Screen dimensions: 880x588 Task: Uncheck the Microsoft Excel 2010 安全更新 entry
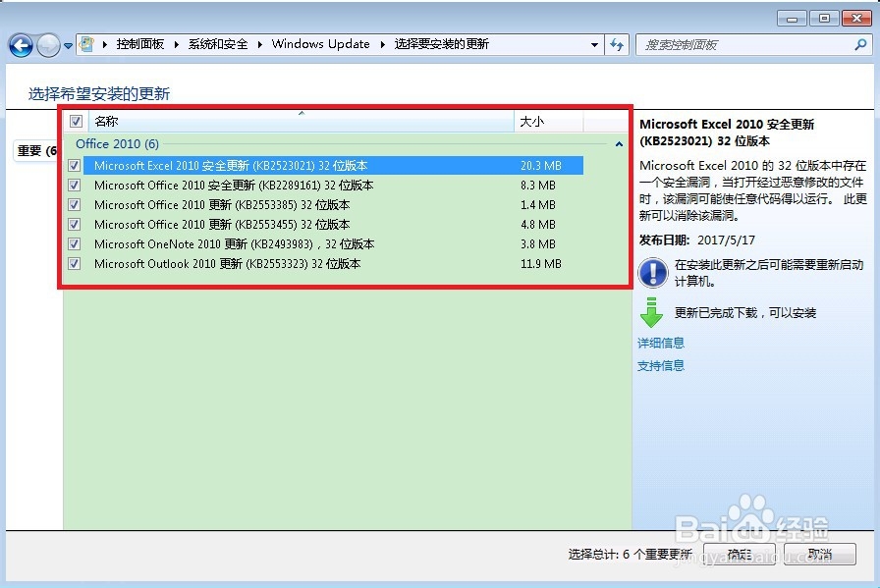click(x=74, y=165)
